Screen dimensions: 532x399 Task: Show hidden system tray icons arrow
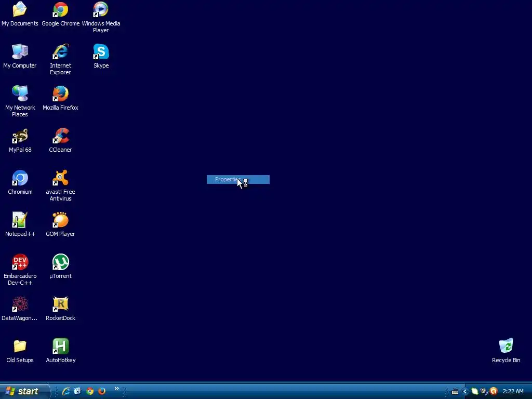click(465, 392)
